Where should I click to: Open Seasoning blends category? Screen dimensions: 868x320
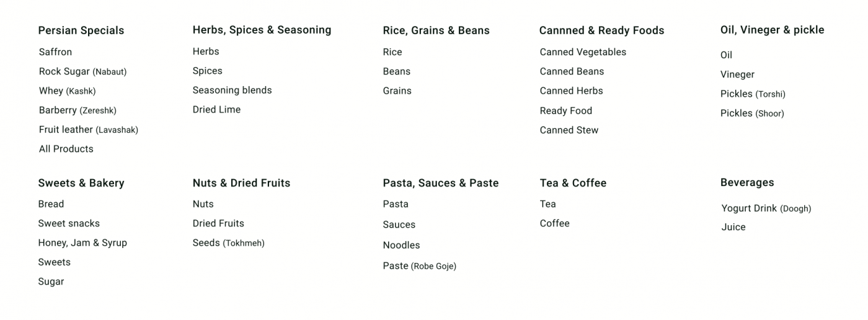pos(232,90)
